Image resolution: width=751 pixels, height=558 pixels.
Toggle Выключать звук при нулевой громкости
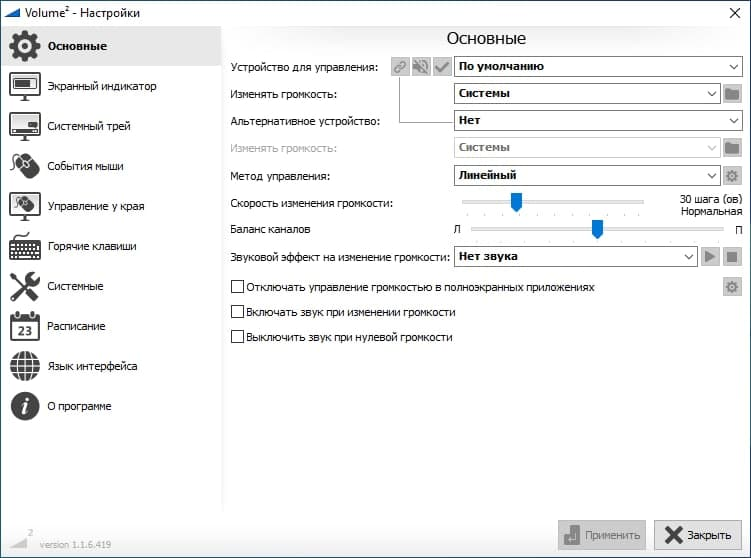pos(238,337)
